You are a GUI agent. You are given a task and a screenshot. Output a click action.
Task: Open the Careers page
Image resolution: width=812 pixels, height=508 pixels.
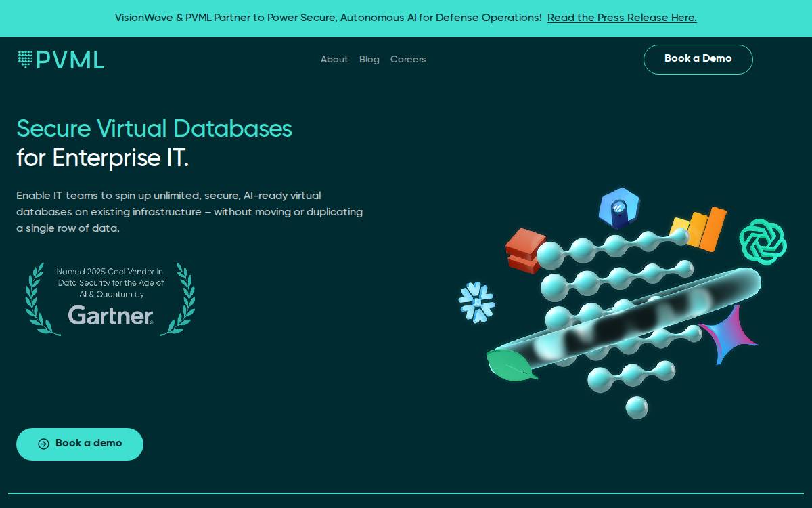point(408,60)
